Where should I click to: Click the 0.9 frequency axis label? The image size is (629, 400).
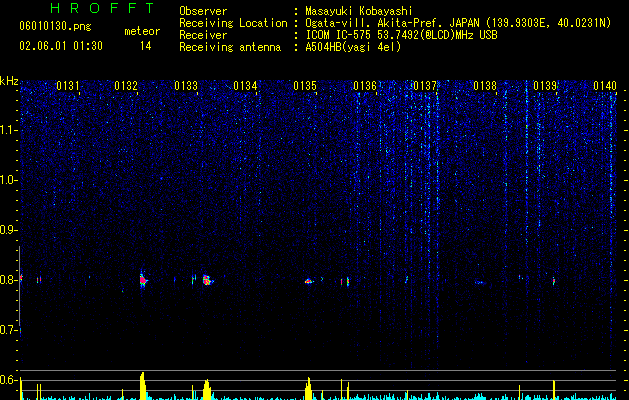coord(9,230)
